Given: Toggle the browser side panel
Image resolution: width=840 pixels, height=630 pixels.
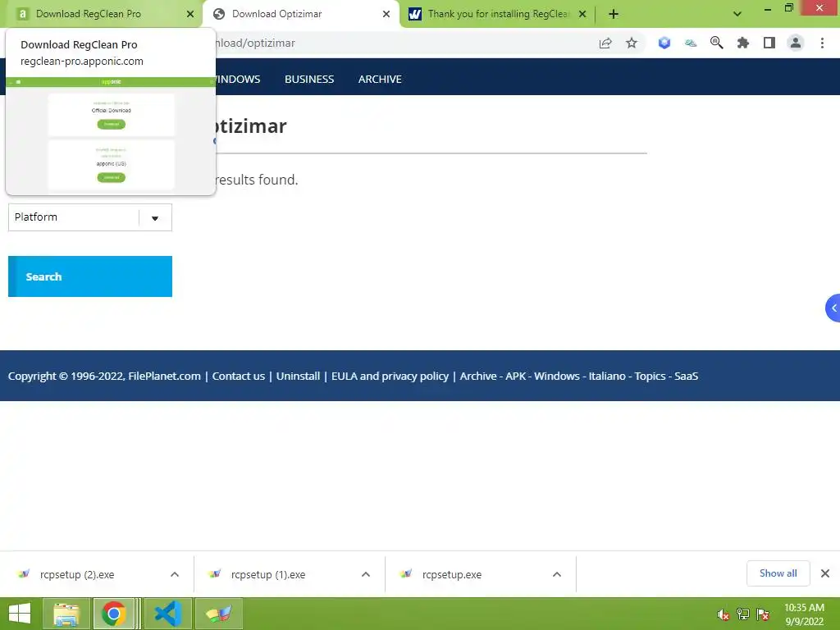Looking at the screenshot, I should point(769,43).
